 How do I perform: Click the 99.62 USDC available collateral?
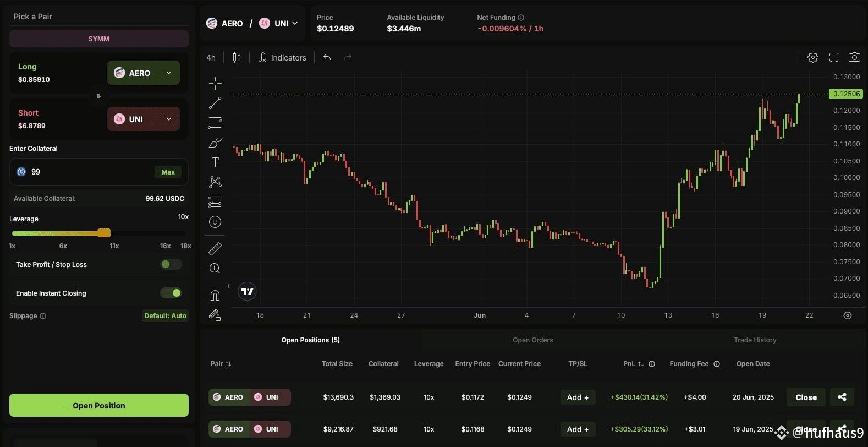tap(164, 198)
